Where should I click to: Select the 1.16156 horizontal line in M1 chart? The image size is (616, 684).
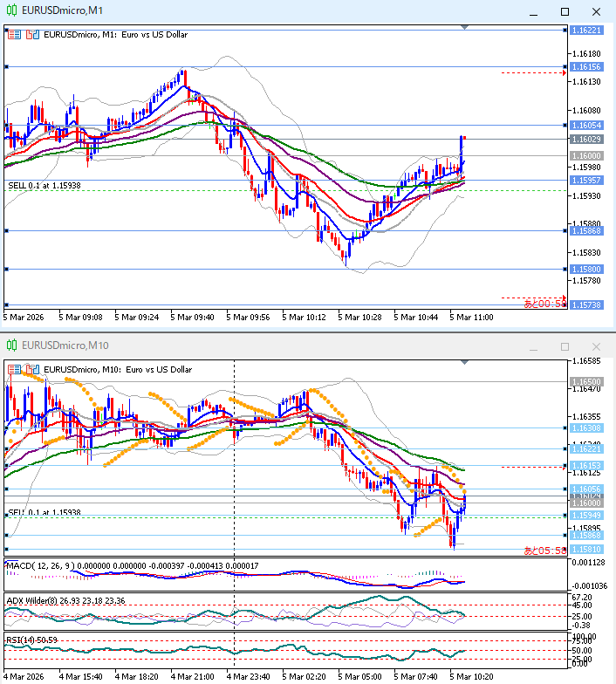point(262,67)
